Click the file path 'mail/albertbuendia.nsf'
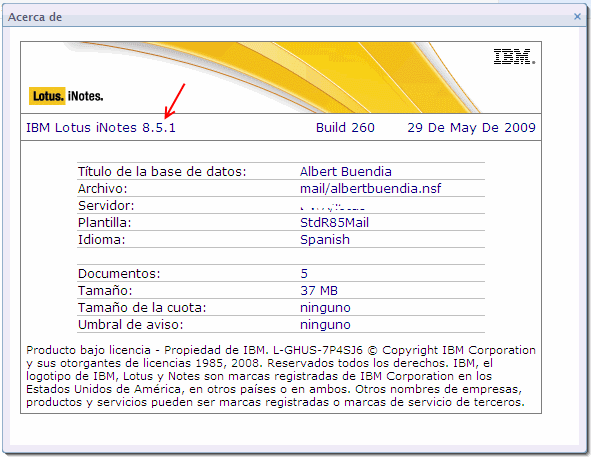This screenshot has height=457, width=591. [371, 189]
